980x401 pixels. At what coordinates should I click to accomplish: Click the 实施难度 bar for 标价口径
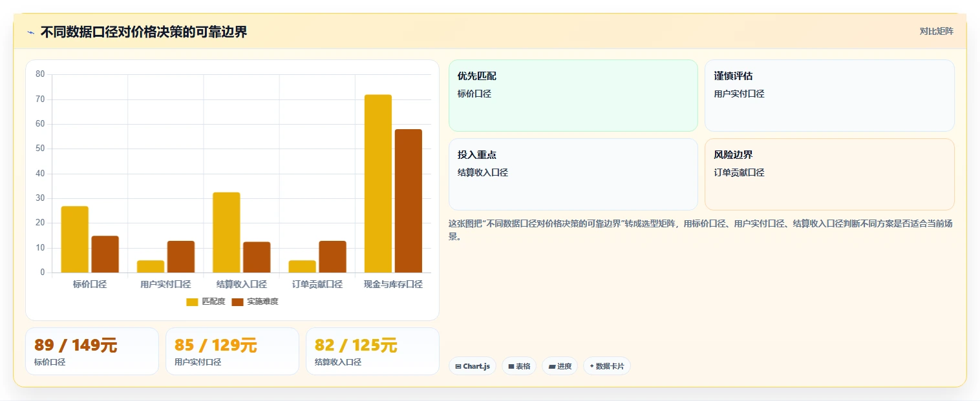[105, 254]
